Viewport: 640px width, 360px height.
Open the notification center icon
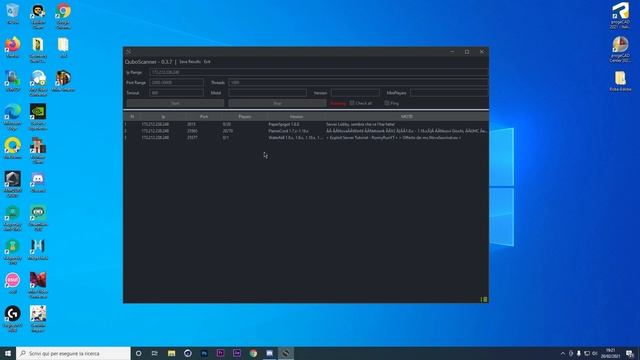pos(630,353)
